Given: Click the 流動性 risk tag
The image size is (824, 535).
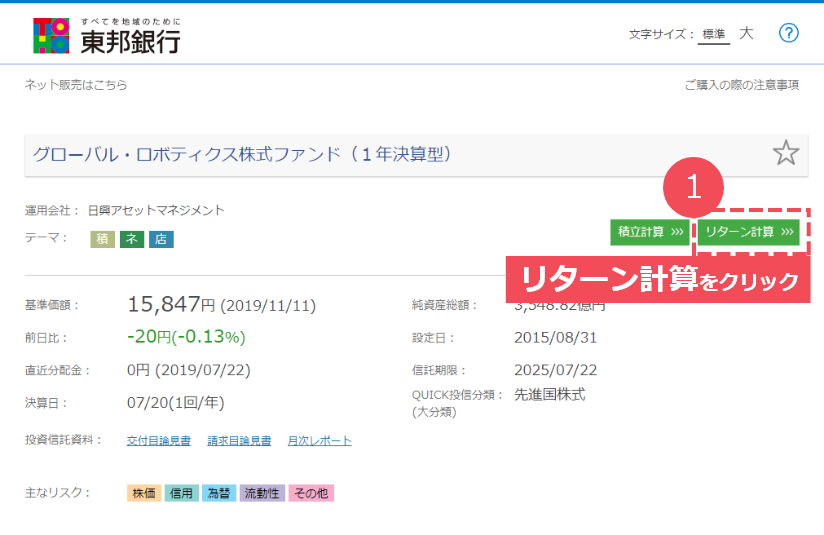Looking at the screenshot, I should click(x=262, y=493).
